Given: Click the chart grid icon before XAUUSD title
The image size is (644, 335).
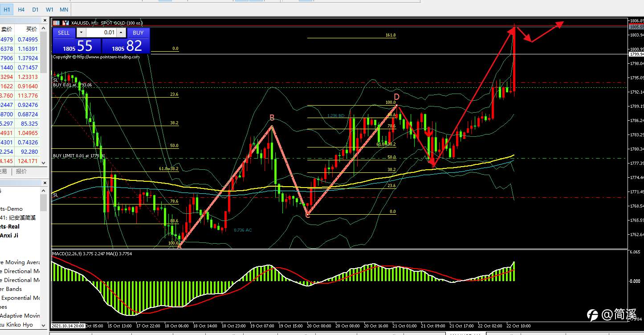Looking at the screenshot, I should pyautogui.click(x=57, y=23).
